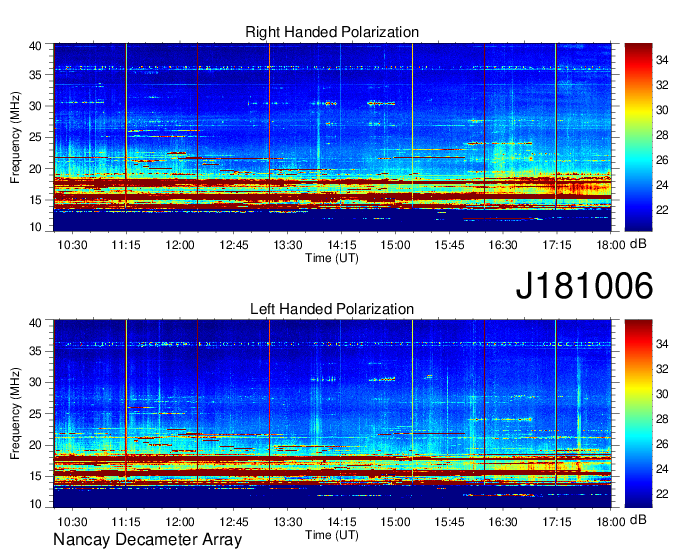Image resolution: width=680 pixels, height=552 pixels.
Task: Click "11:15" time tick under Right Handed plot
Action: 126,245
